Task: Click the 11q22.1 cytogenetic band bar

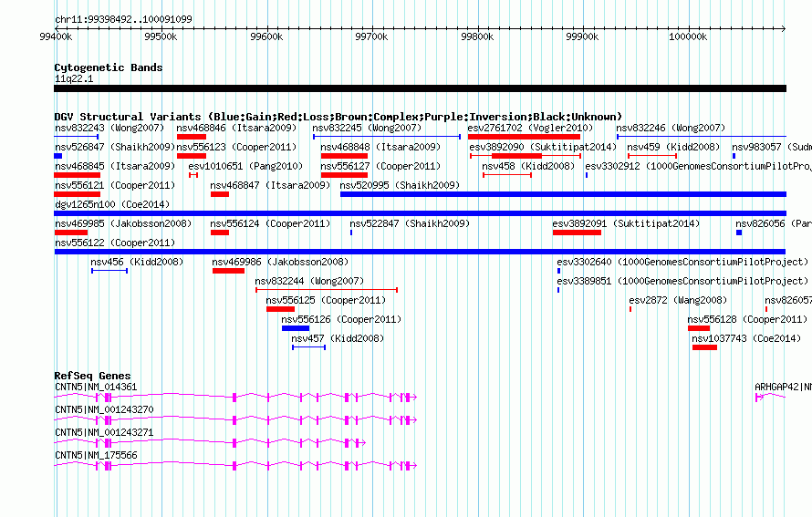Action: (420, 88)
